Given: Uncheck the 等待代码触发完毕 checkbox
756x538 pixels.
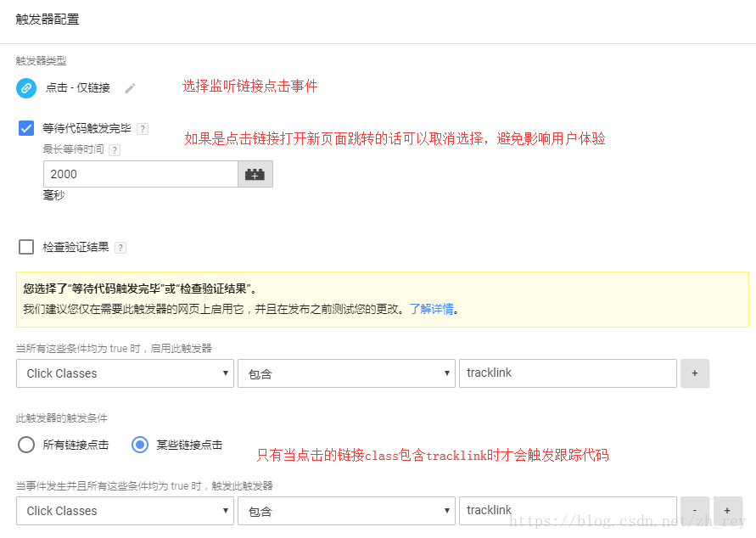Looking at the screenshot, I should (26, 128).
